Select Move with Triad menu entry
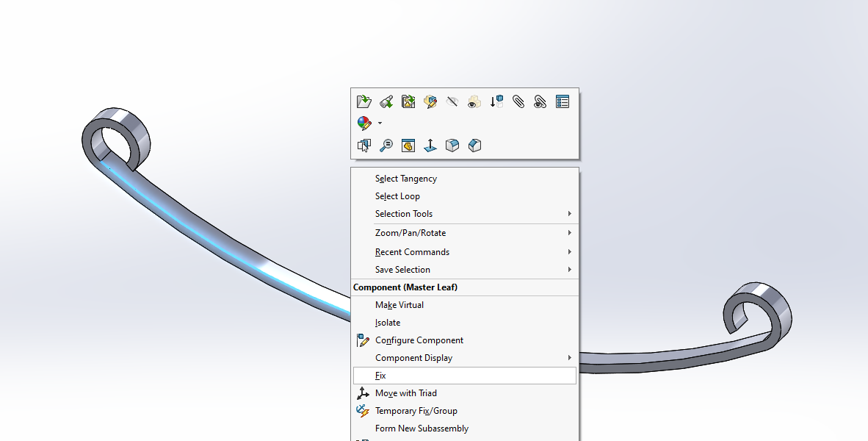 pyautogui.click(x=406, y=393)
